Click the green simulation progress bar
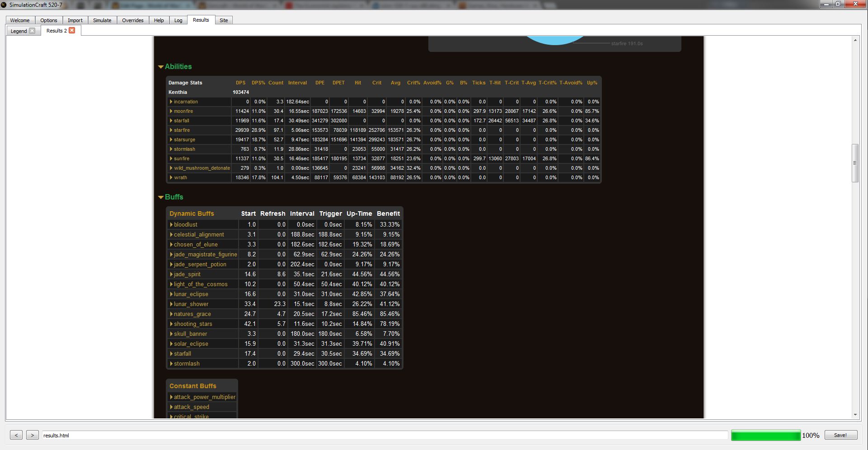Image resolution: width=868 pixels, height=450 pixels. click(x=766, y=435)
